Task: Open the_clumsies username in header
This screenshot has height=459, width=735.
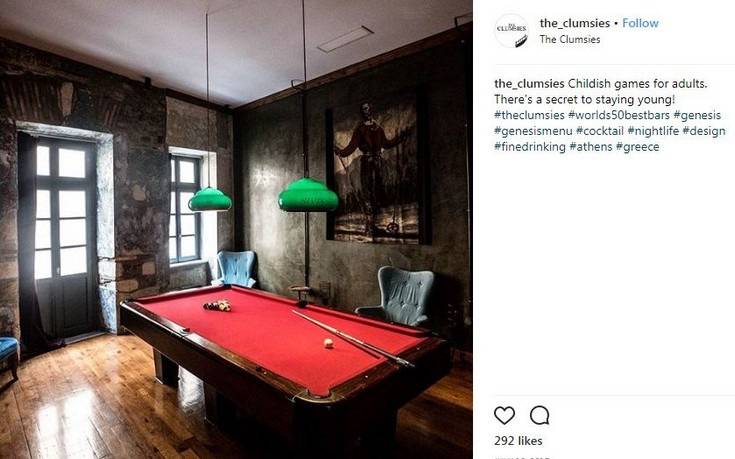Action: (x=575, y=23)
